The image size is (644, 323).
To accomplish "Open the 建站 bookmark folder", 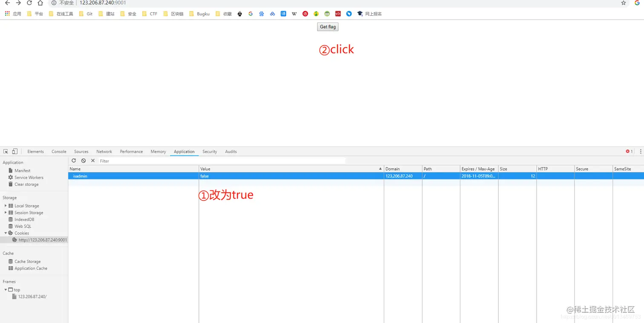I will (106, 14).
